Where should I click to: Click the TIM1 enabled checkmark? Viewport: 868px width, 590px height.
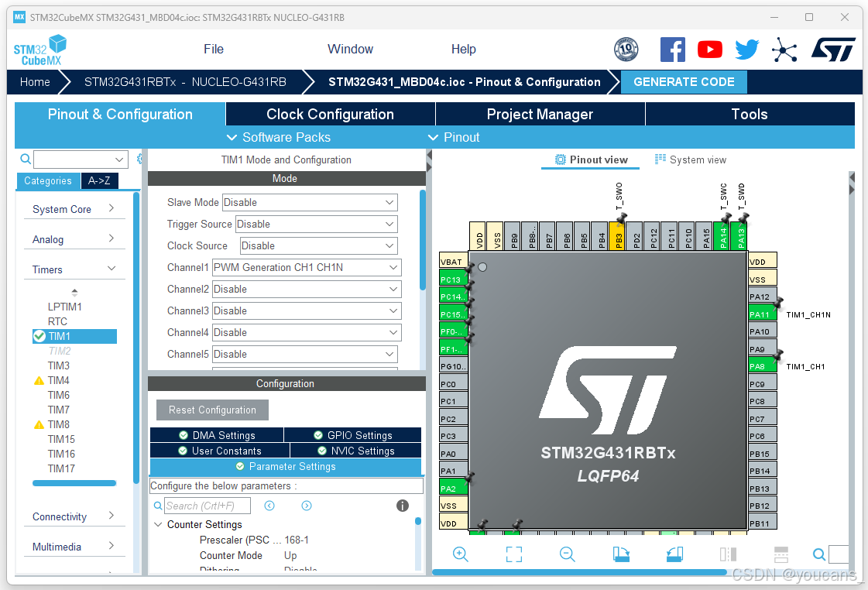click(x=39, y=336)
